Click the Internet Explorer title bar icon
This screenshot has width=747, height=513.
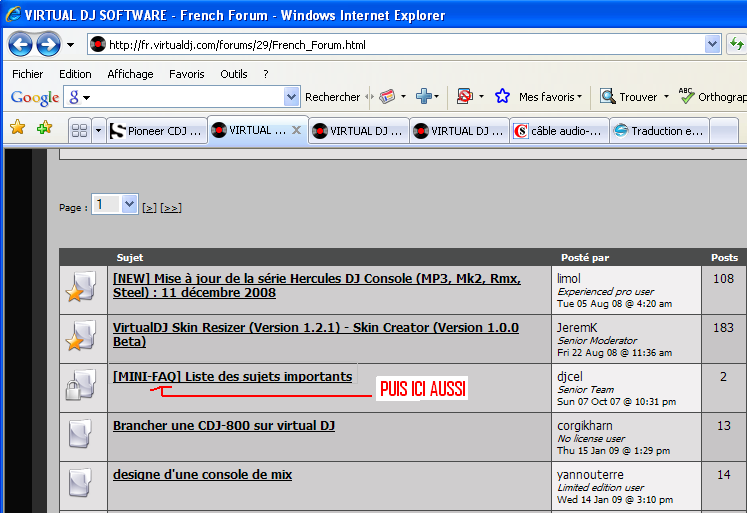[x=13, y=14]
